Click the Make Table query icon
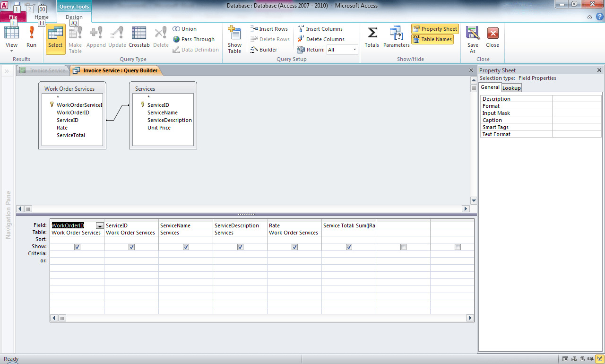 (x=75, y=39)
